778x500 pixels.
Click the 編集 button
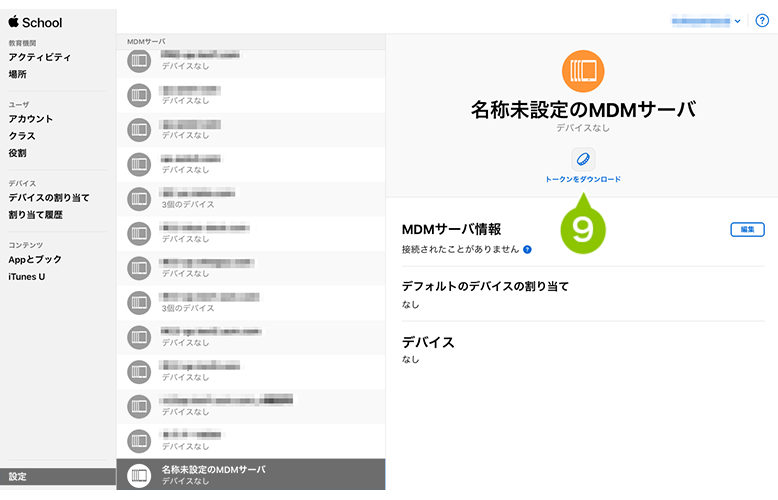pyautogui.click(x=747, y=229)
